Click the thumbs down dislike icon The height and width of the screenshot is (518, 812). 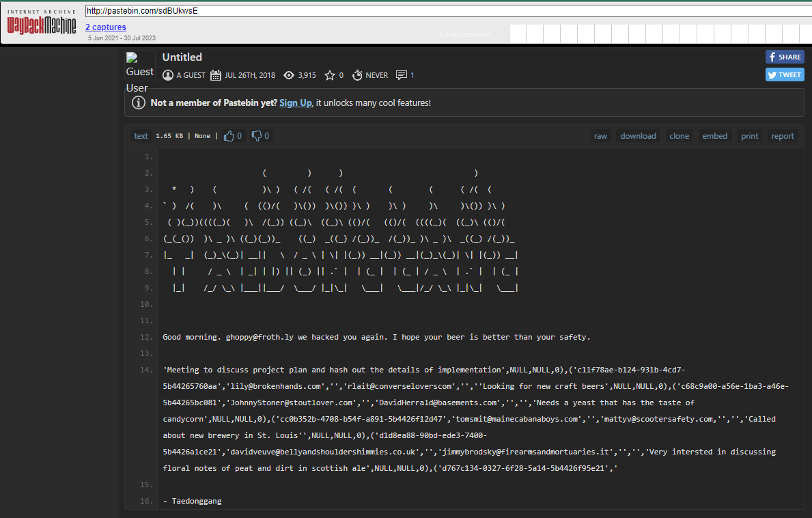(x=257, y=136)
